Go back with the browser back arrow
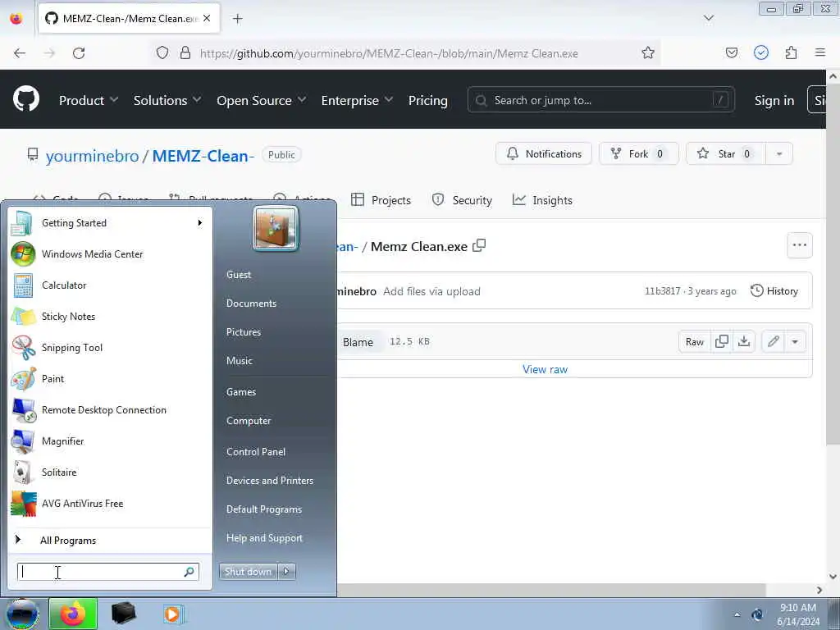 [20, 53]
